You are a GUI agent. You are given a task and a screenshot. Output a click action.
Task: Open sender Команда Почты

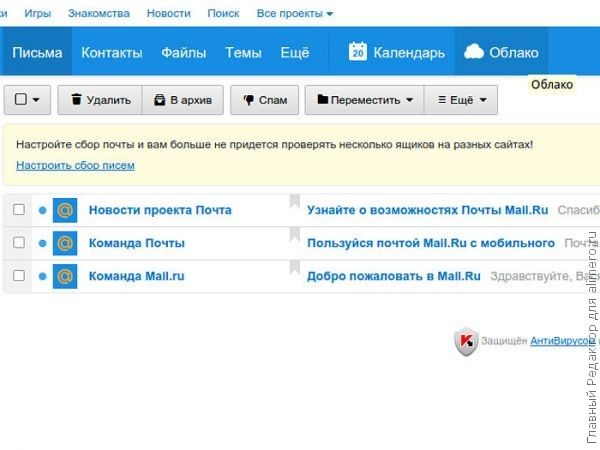tap(137, 243)
